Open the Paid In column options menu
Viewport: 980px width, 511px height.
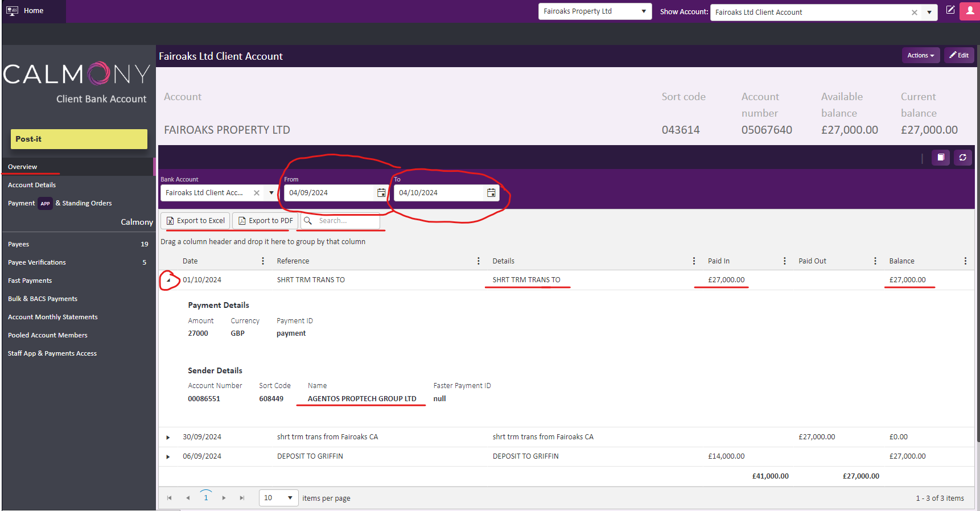[785, 261]
